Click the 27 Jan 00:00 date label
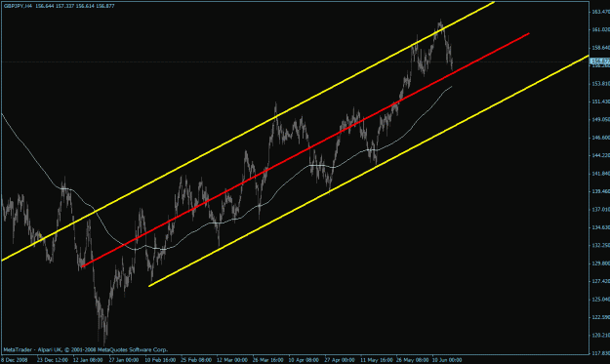This screenshot has height=364, width=610. (124, 360)
